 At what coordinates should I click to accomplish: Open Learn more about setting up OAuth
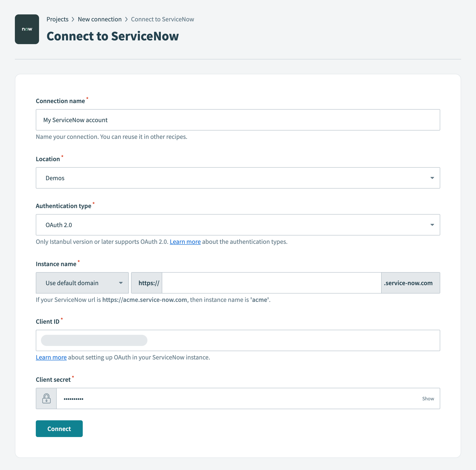coord(51,357)
